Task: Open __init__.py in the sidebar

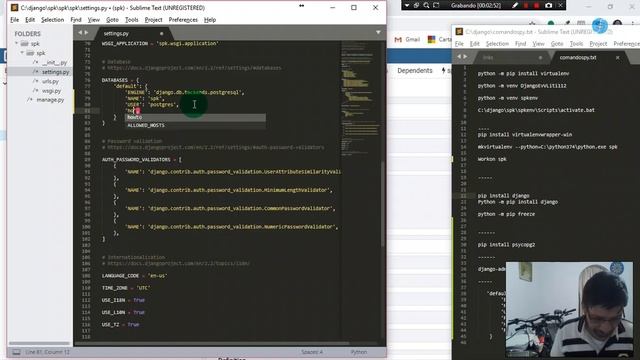Action: (55, 62)
